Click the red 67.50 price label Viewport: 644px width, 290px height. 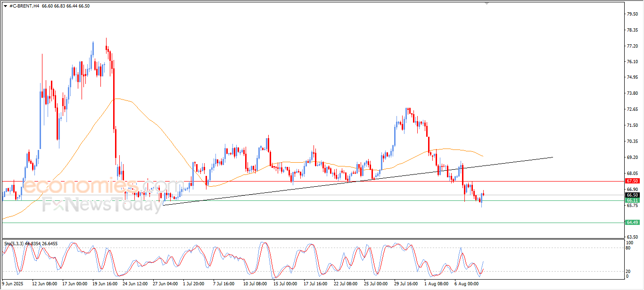click(632, 181)
